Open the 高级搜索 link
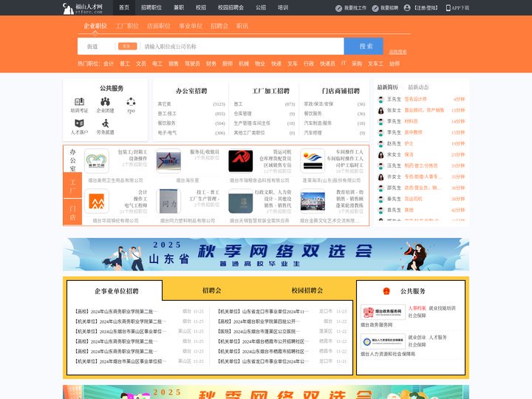Image resolution: width=532 pixels, height=399 pixels. [x=398, y=52]
